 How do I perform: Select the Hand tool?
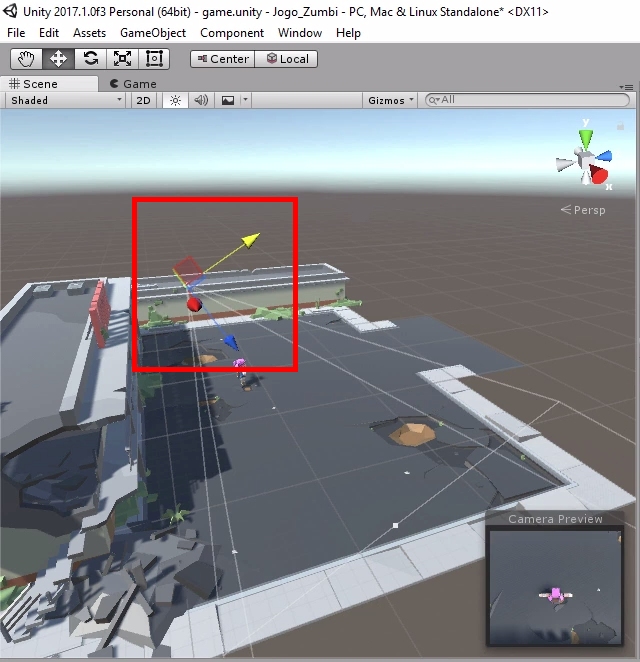27,59
